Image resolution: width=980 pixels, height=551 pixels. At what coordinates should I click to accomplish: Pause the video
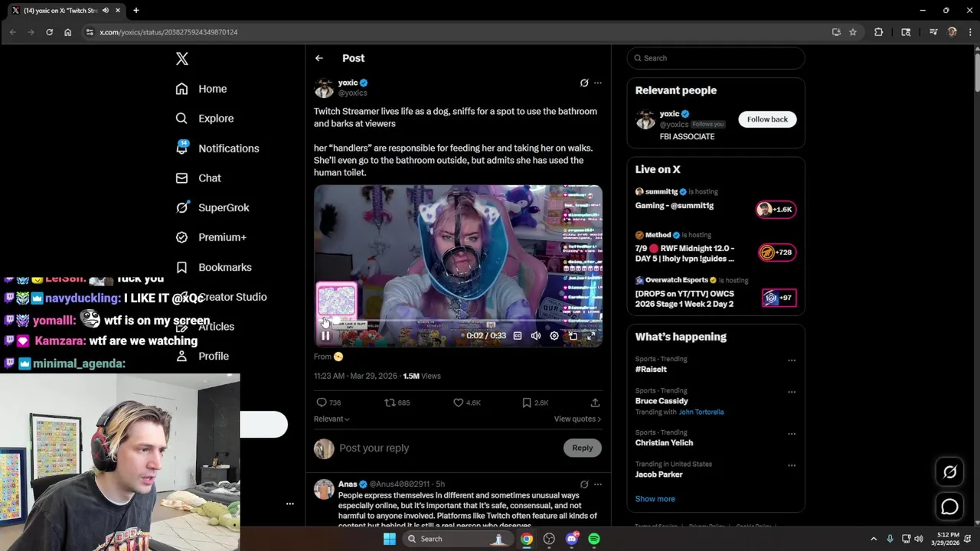[325, 336]
